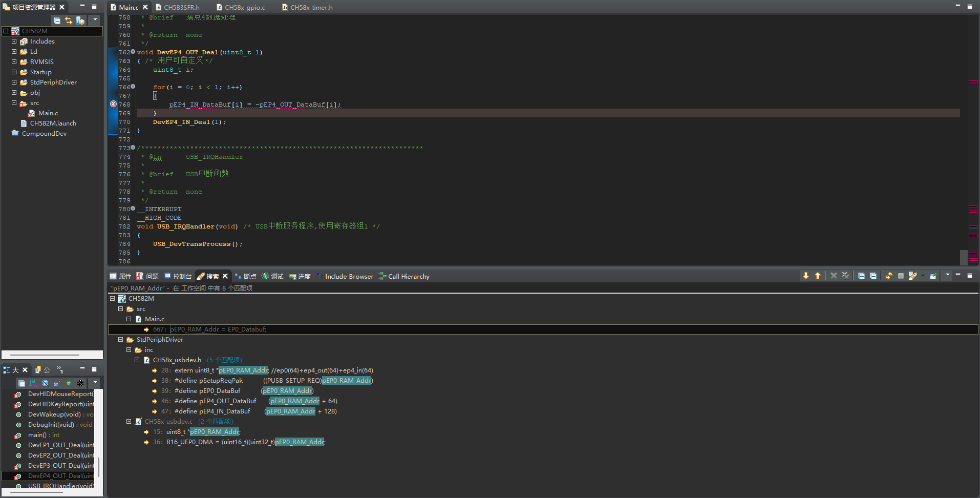Viewport: 980px width, 498px height.
Task: Collapse all in outline toolbar
Action: point(22,383)
